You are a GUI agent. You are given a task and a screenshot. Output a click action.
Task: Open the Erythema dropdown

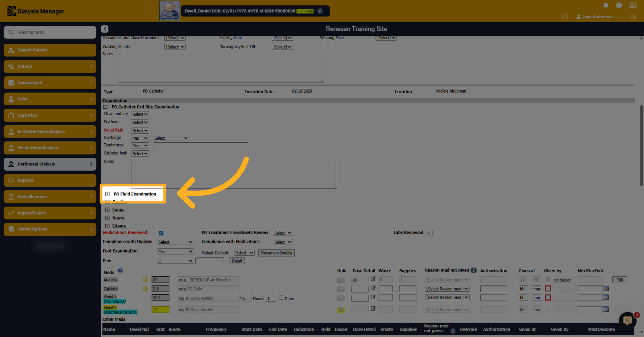point(140,122)
